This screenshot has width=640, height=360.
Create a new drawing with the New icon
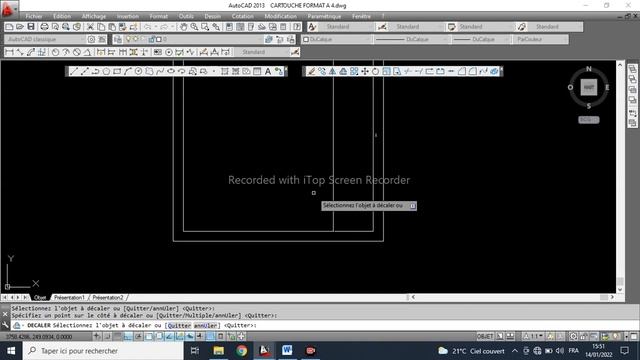(9, 27)
